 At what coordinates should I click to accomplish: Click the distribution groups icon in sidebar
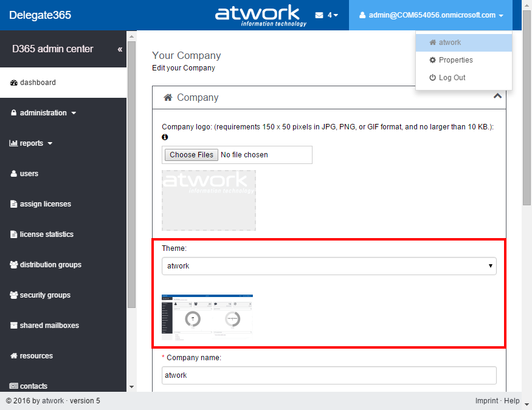[13, 265]
